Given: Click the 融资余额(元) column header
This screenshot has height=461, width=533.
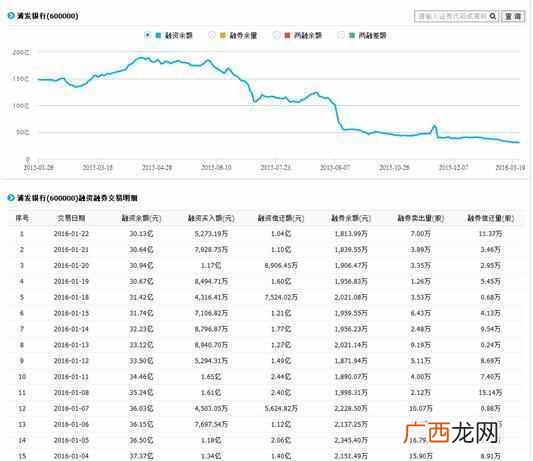Looking at the screenshot, I should coord(141,218).
